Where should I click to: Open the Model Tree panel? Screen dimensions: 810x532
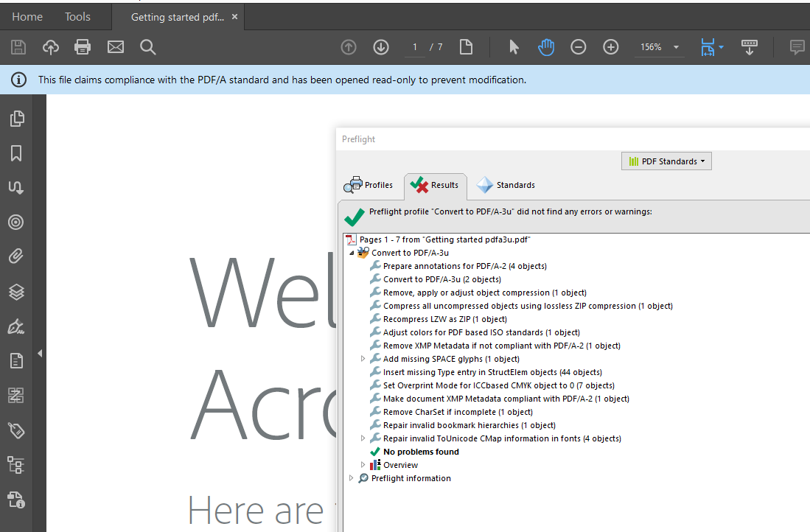16,466
